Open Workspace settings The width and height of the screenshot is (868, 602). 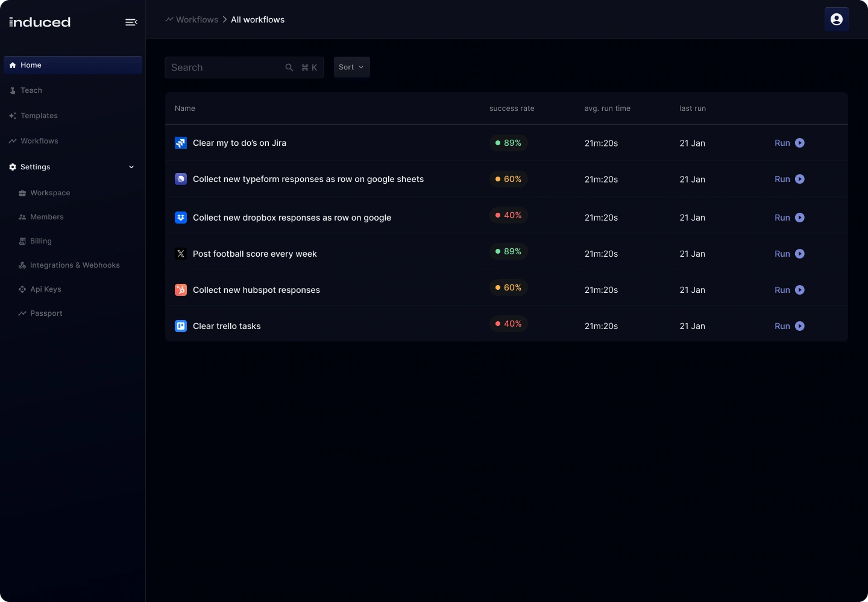[x=50, y=193]
